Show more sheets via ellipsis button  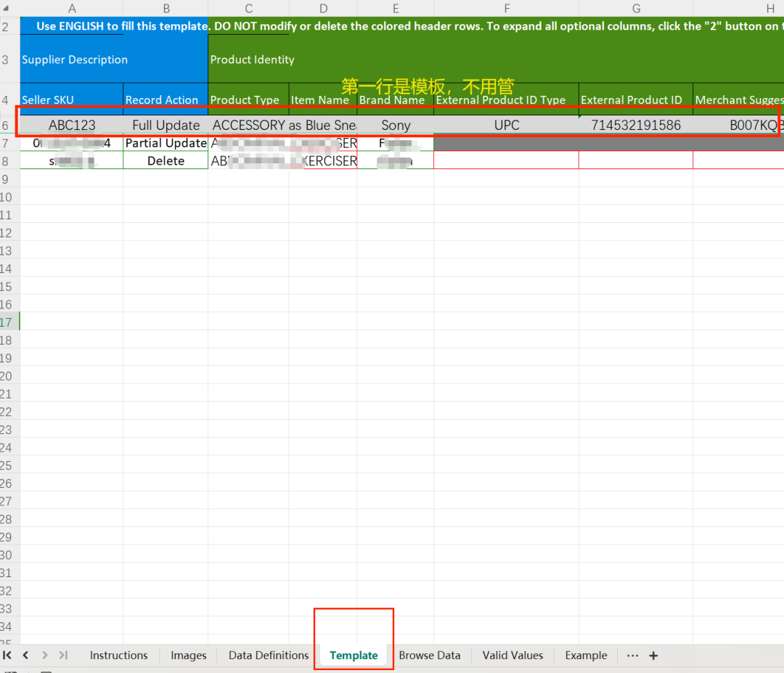[x=632, y=656]
